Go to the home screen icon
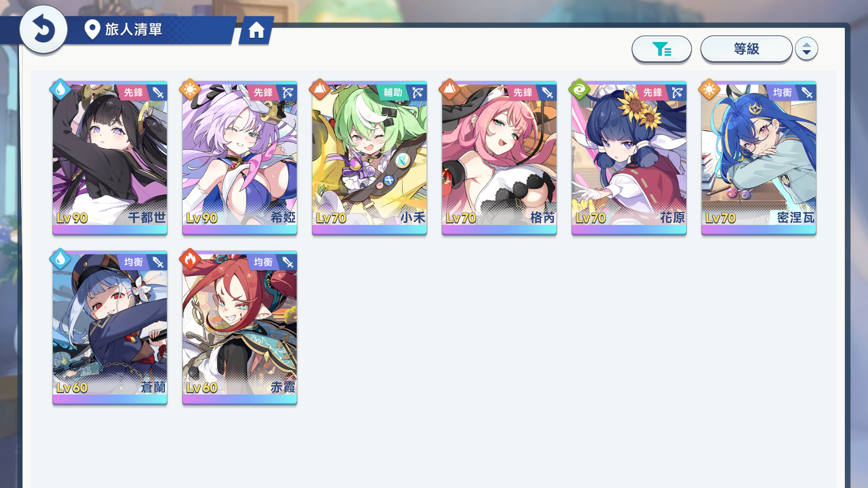The image size is (868, 488). click(256, 30)
